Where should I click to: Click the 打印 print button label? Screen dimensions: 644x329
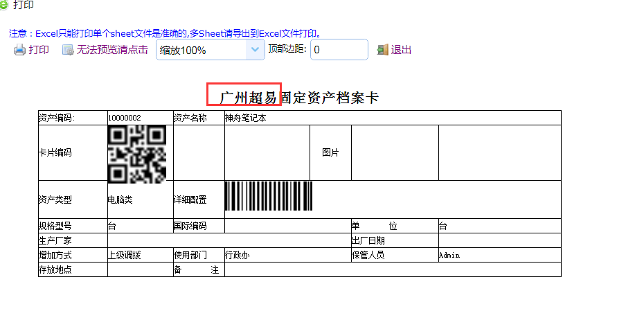[39, 50]
